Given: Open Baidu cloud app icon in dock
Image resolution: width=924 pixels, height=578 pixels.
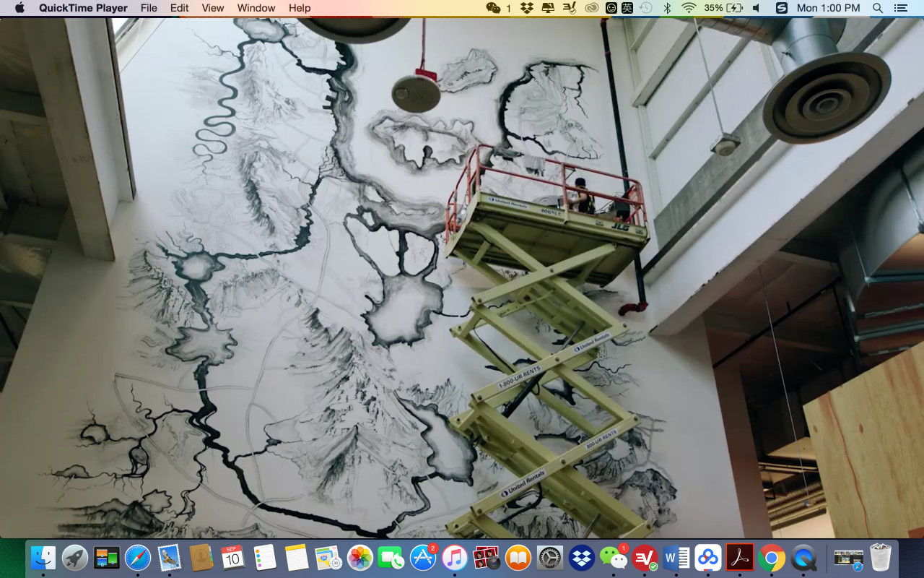Looking at the screenshot, I should (x=708, y=558).
